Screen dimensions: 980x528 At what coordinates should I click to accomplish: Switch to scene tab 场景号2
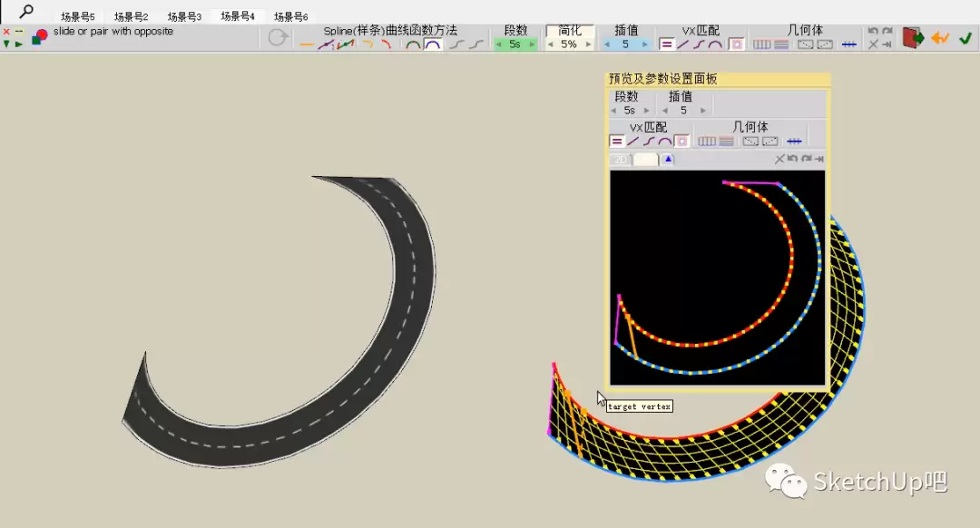(132, 16)
